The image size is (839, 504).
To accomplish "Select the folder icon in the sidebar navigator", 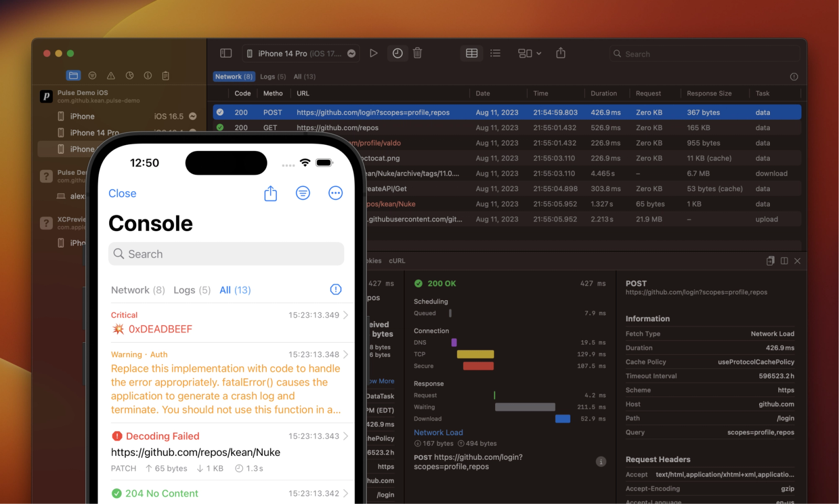I will pyautogui.click(x=73, y=75).
